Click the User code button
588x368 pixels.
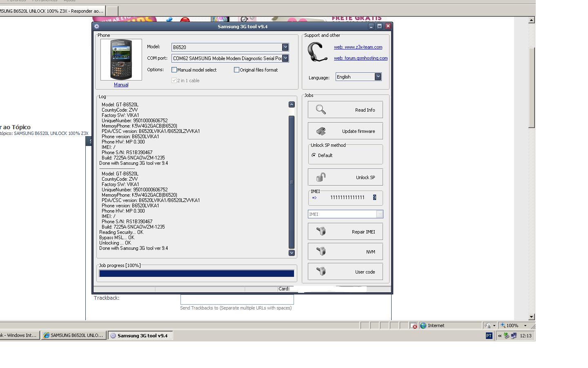pyautogui.click(x=345, y=272)
